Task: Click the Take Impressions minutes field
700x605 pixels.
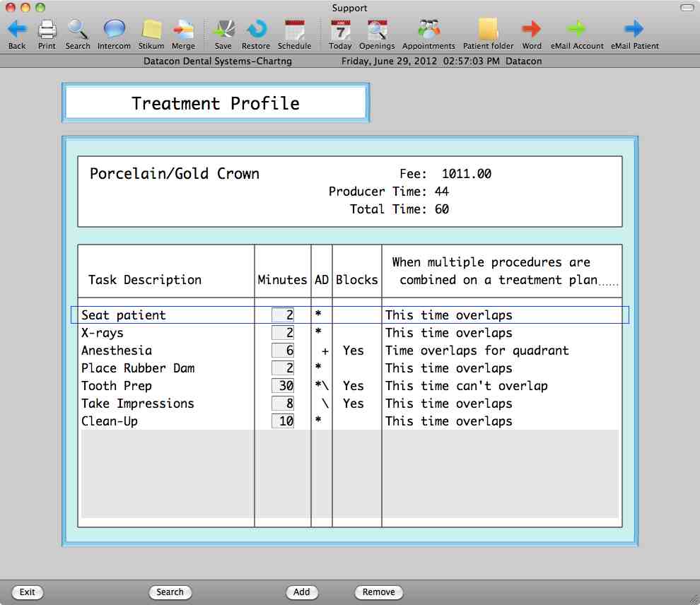Action: (x=283, y=404)
